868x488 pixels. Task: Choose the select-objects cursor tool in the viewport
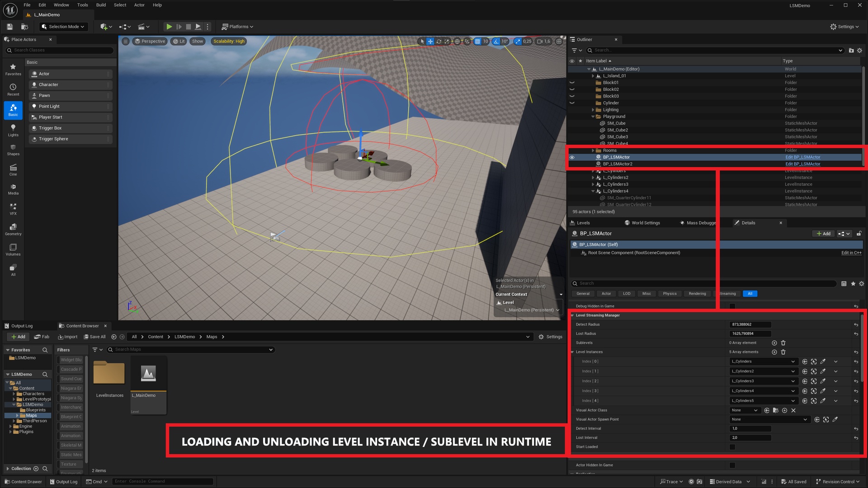[x=422, y=41]
